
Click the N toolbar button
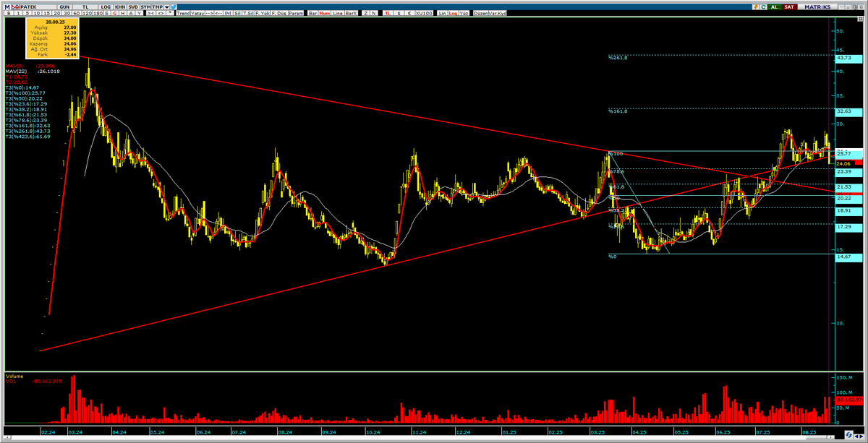pos(373,13)
